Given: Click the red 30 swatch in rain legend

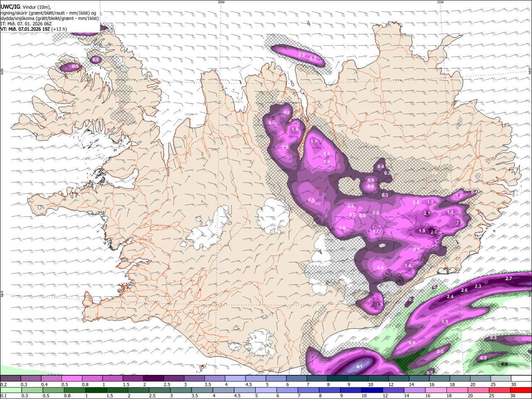Looking at the screenshot, I should tap(520, 390).
